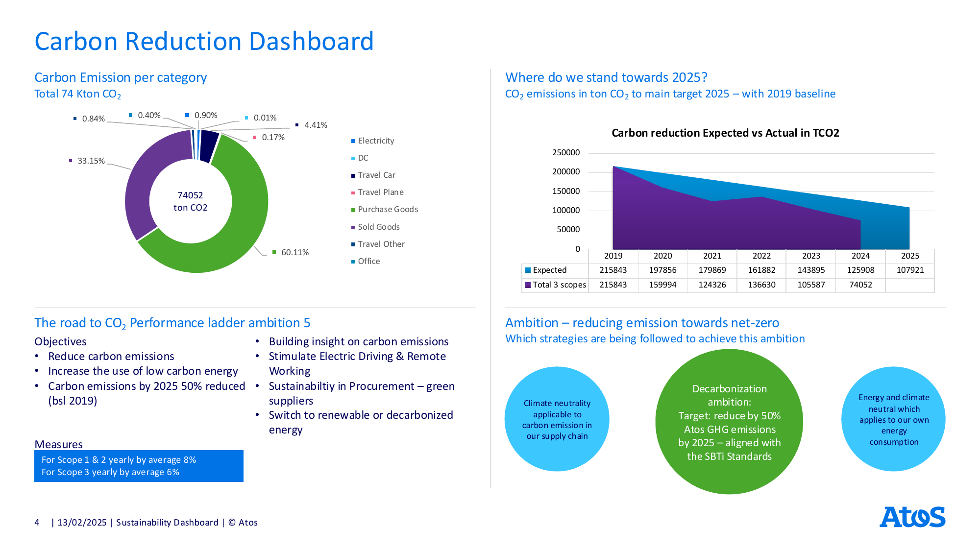980x551 pixels.
Task: Select the Office legend entry
Action: tap(366, 261)
